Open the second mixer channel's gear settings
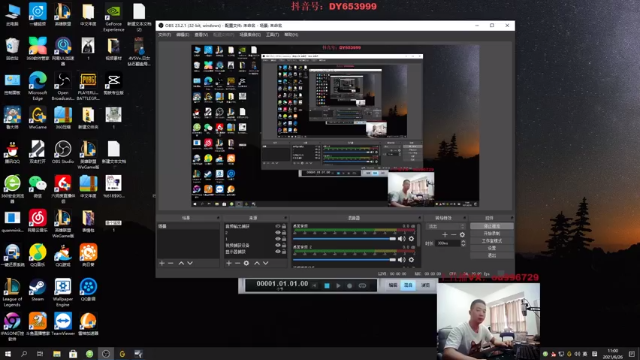 pos(411,260)
